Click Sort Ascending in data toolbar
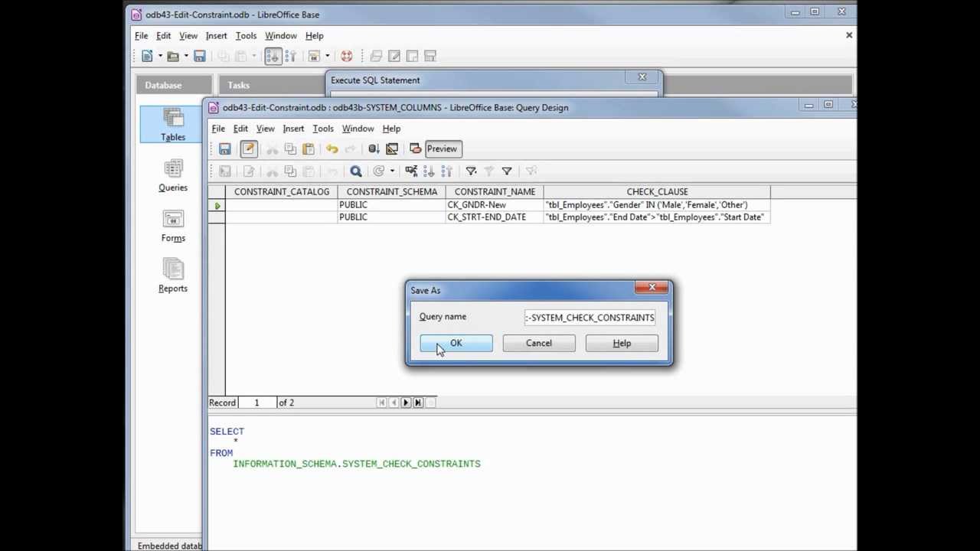The width and height of the screenshot is (980, 551). pyautogui.click(x=429, y=171)
